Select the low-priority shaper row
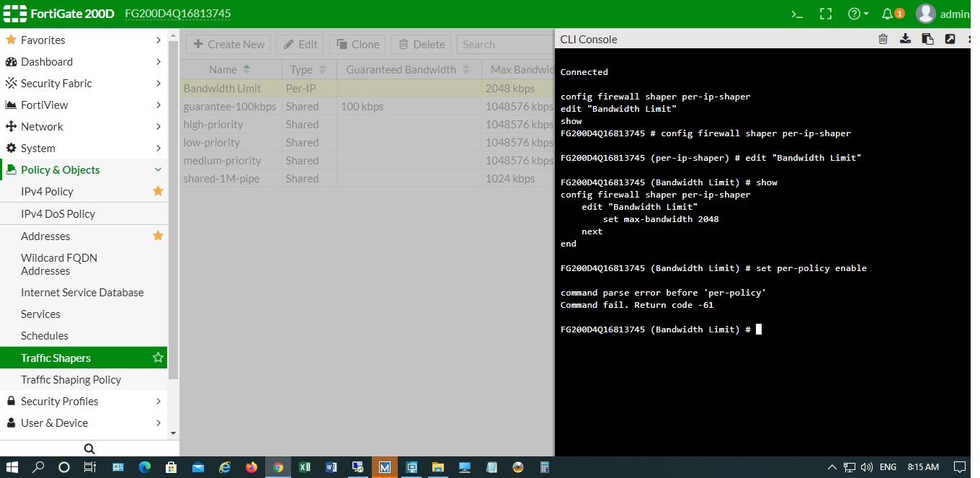980x478 pixels. click(367, 142)
